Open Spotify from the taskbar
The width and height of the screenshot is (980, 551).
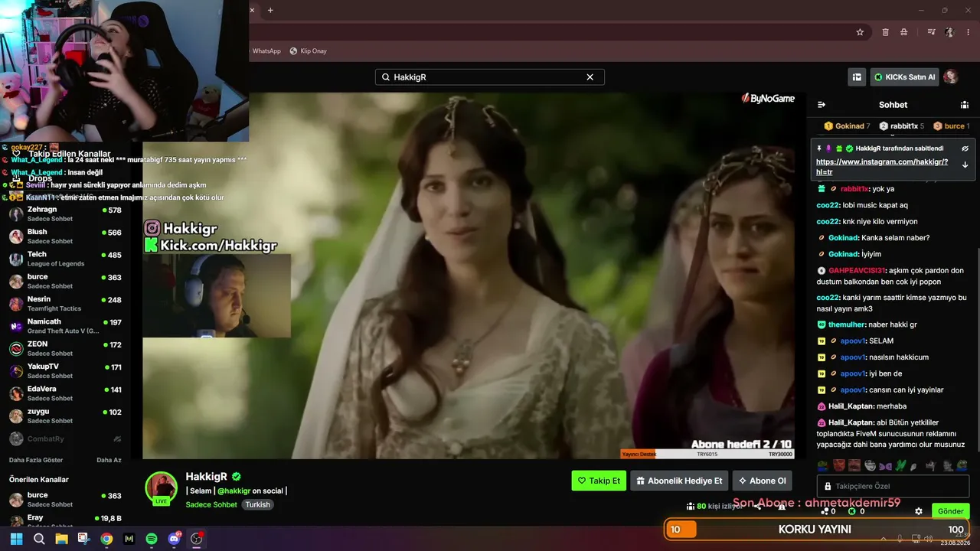(152, 539)
